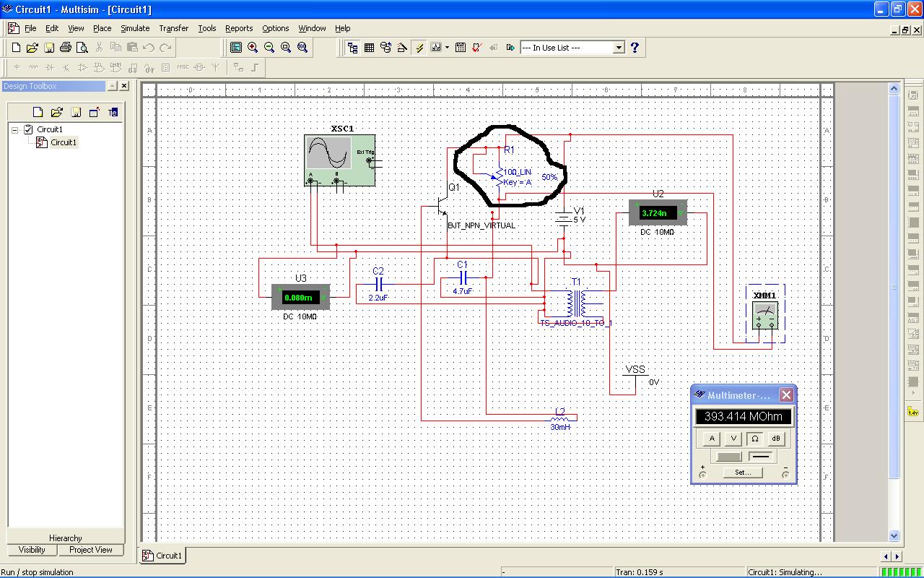
Task: Save the circuit with the floppy icon
Action: point(49,48)
